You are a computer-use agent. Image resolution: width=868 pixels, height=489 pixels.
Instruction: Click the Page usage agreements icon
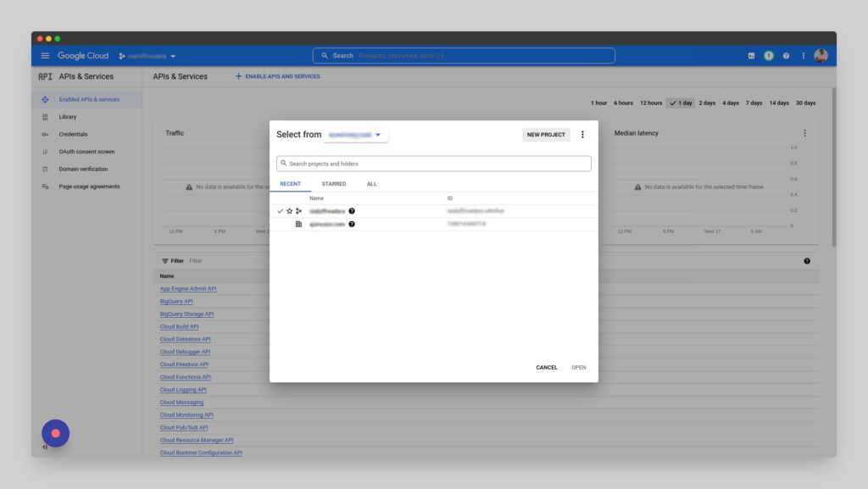[45, 186]
